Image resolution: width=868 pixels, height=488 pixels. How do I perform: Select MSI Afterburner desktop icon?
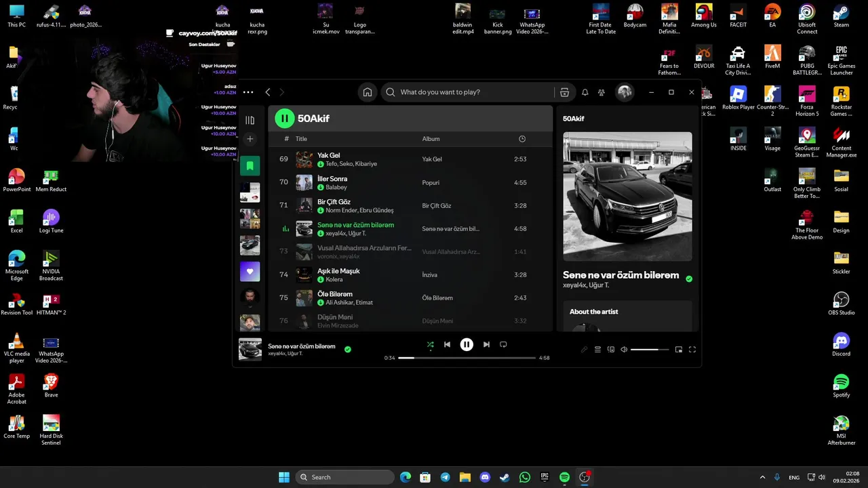pos(841,430)
